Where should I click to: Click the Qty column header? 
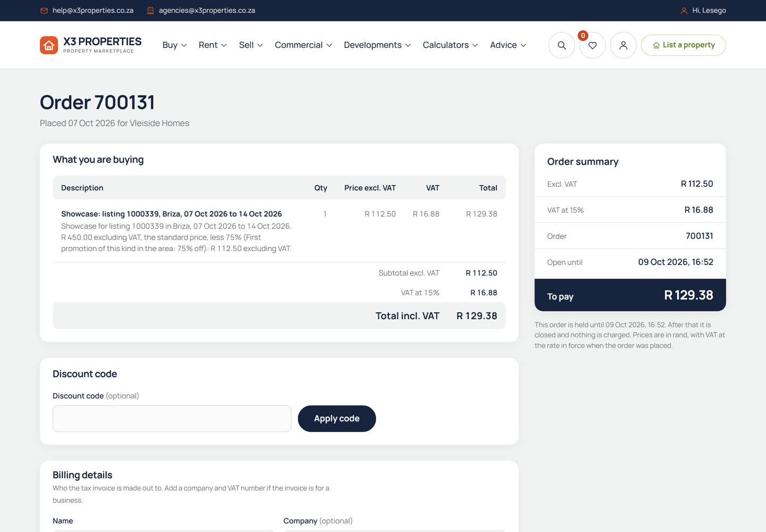(321, 188)
